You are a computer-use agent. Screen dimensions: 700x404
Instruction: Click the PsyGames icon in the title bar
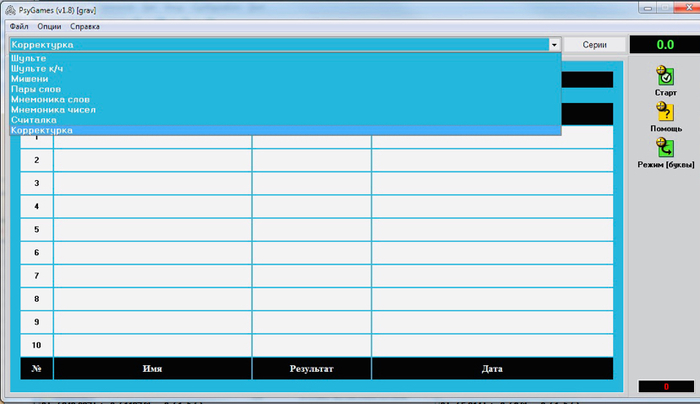coord(9,8)
